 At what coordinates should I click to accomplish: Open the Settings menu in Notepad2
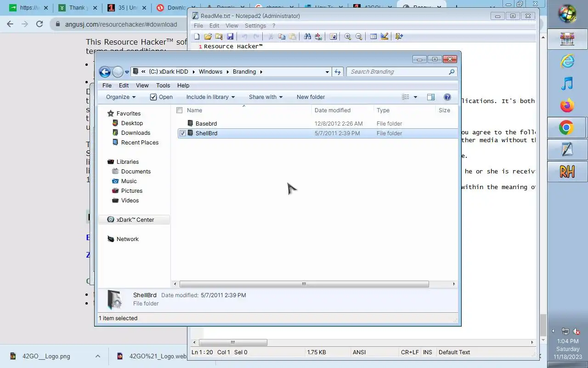pyautogui.click(x=255, y=26)
